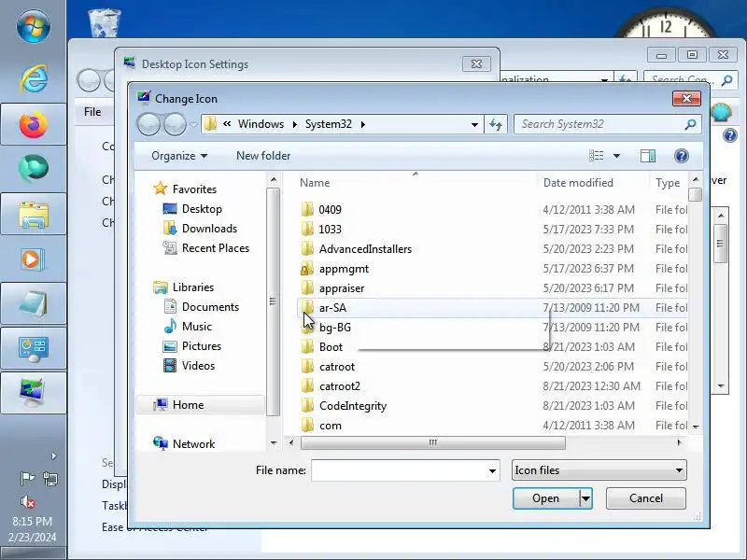The width and height of the screenshot is (747, 560).
Task: Open the recent pages arrow beside Forward
Action: click(193, 125)
